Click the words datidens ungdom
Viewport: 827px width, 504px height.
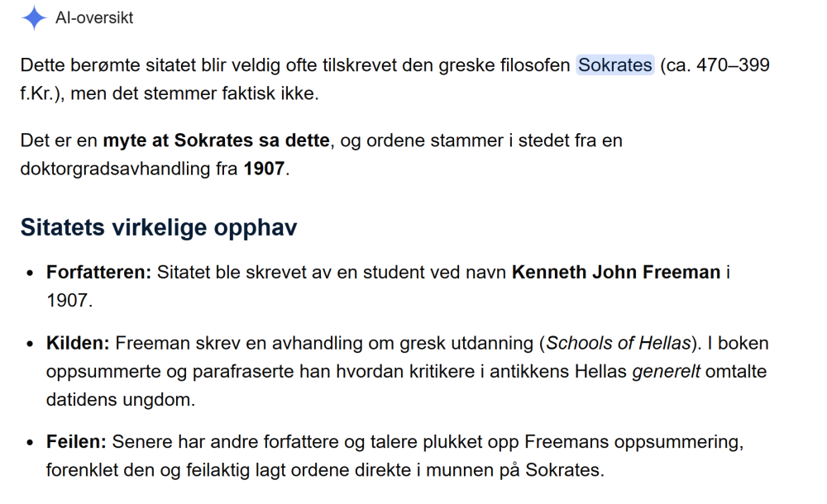tap(120, 400)
